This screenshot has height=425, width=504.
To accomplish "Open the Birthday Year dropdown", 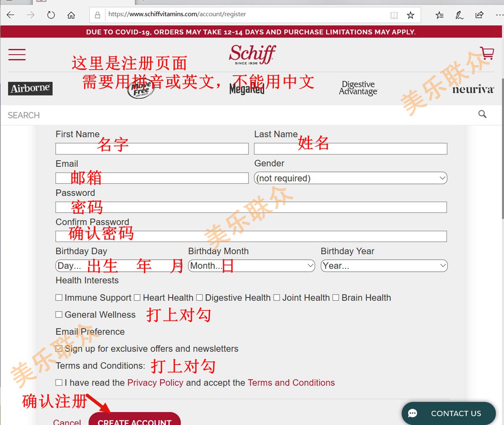I will 384,266.
